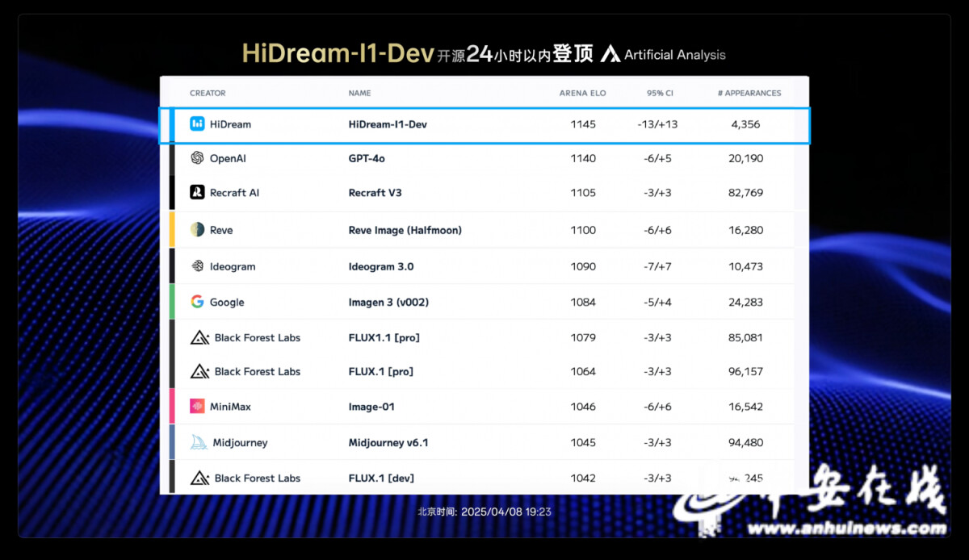Click the Artificial Analysis logo in title
This screenshot has width=969, height=560.
point(611,55)
